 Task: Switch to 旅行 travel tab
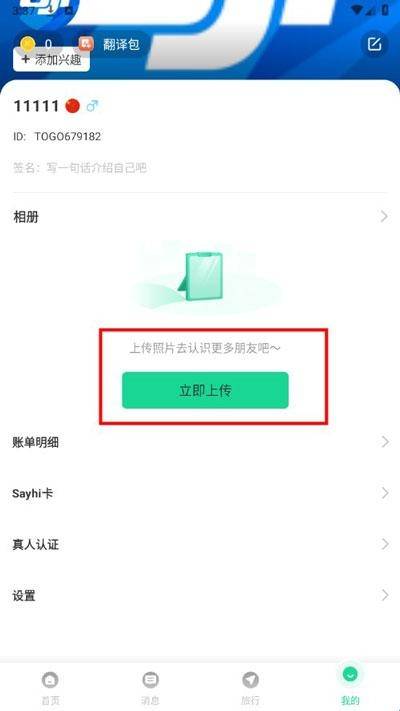(250, 687)
